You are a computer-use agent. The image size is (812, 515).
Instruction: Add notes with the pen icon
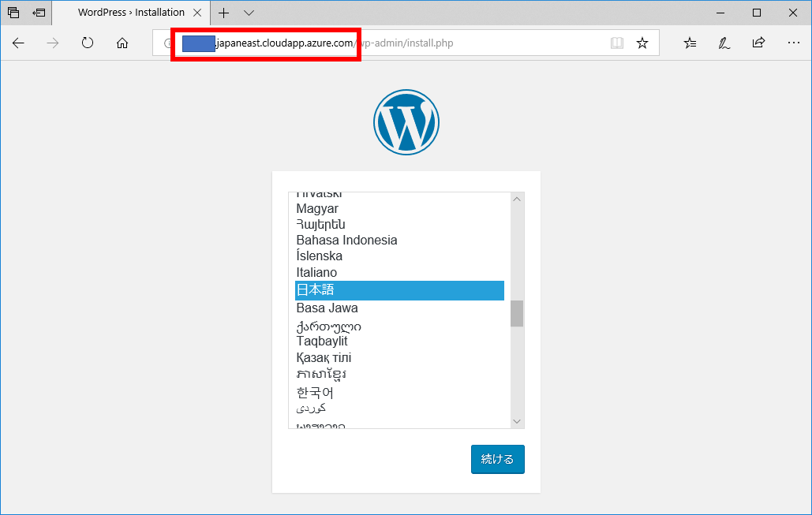(x=724, y=43)
